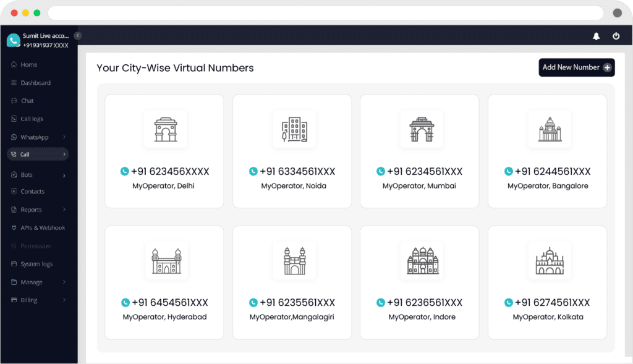
Task: Click the Indore palace icon
Action: pos(422,261)
